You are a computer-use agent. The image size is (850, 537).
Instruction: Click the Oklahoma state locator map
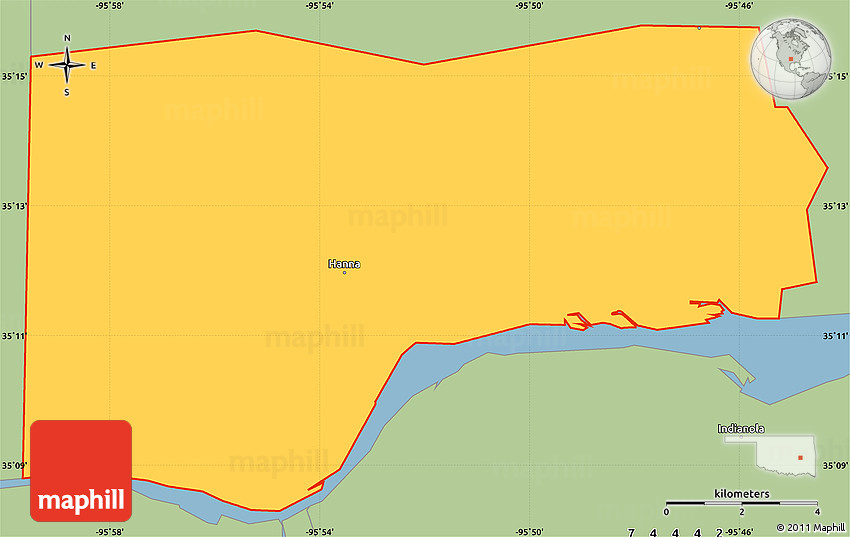coord(785,456)
